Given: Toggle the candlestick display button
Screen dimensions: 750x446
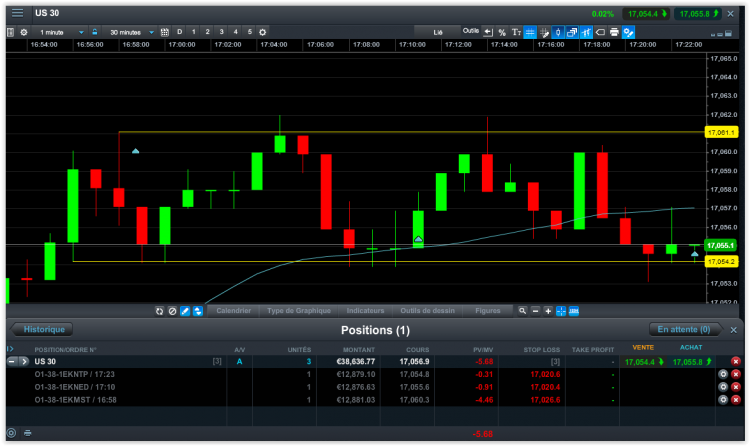Looking at the screenshot, I should [558, 32].
